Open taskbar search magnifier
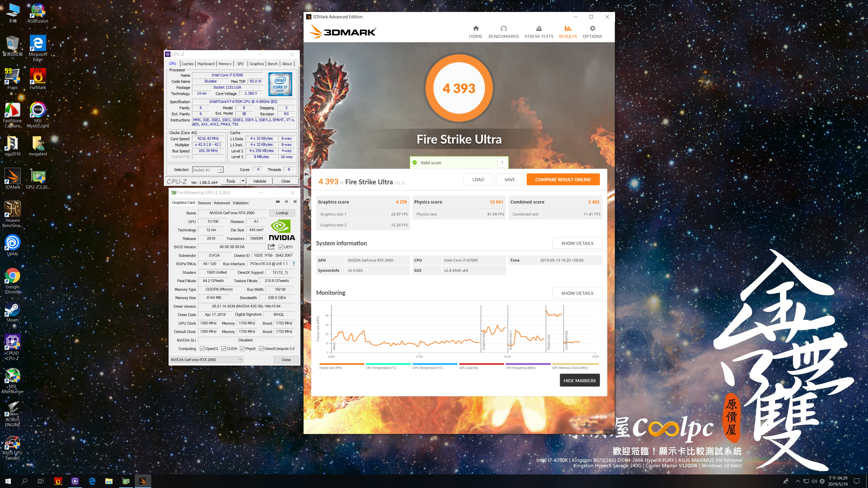The image size is (868, 488). coord(24,481)
